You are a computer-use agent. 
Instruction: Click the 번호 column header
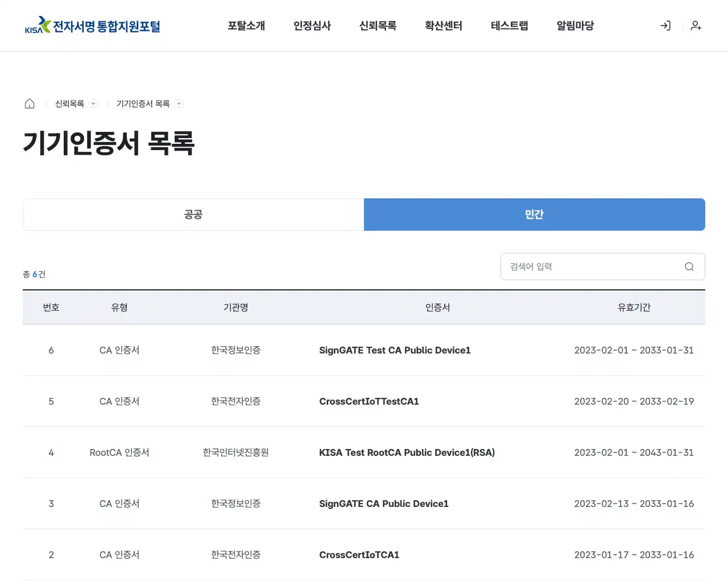51,307
